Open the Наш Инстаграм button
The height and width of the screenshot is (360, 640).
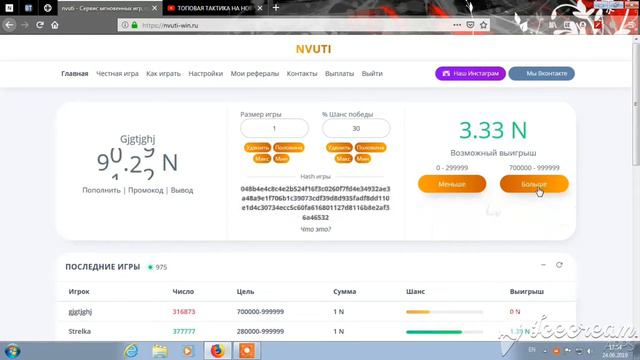(470, 73)
